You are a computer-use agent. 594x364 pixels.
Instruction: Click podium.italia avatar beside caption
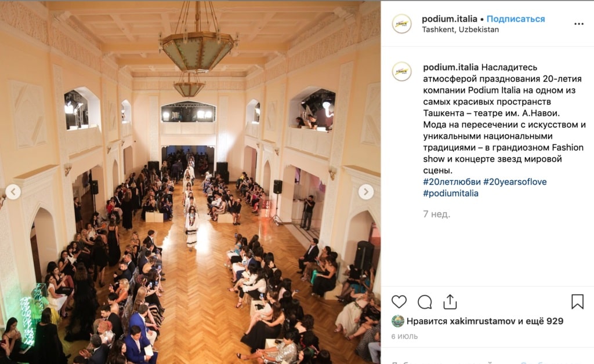tap(401, 71)
